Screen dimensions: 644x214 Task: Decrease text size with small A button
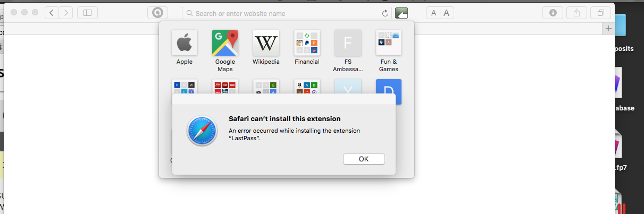[x=433, y=13]
